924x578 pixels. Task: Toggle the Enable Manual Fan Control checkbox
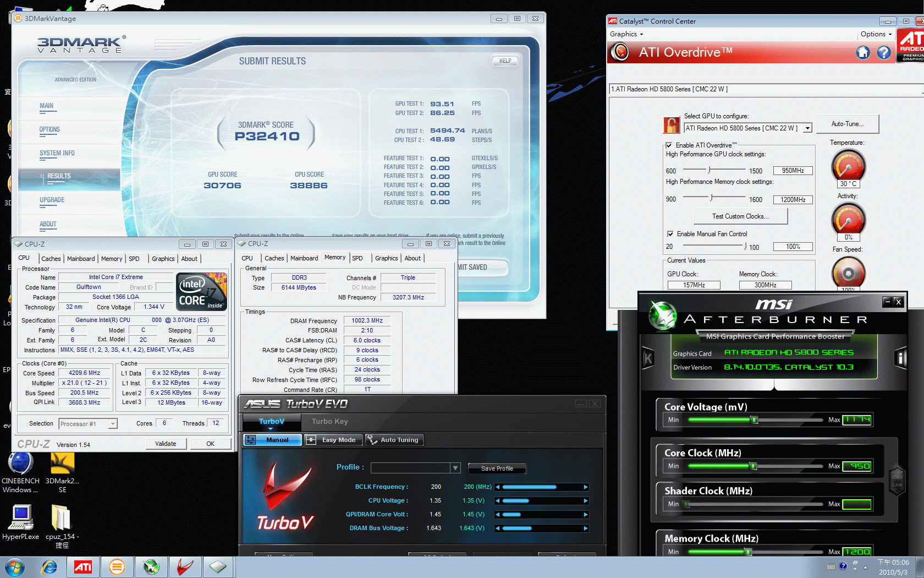pyautogui.click(x=670, y=234)
